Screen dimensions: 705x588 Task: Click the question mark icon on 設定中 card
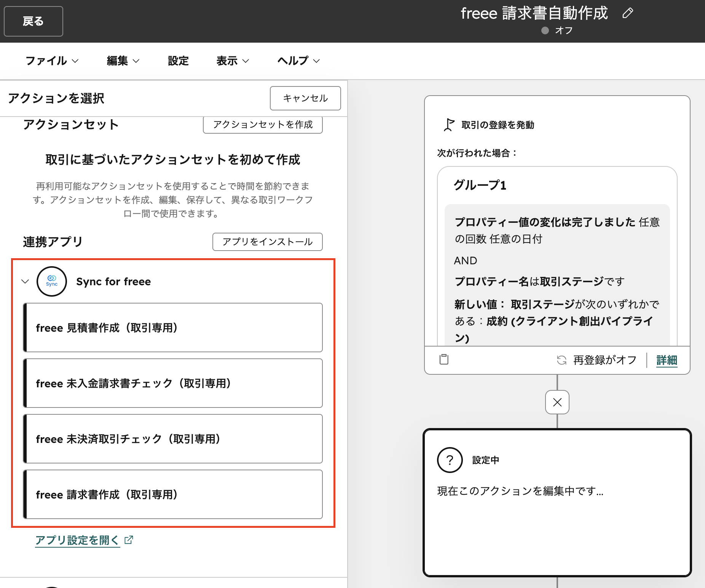(x=450, y=460)
